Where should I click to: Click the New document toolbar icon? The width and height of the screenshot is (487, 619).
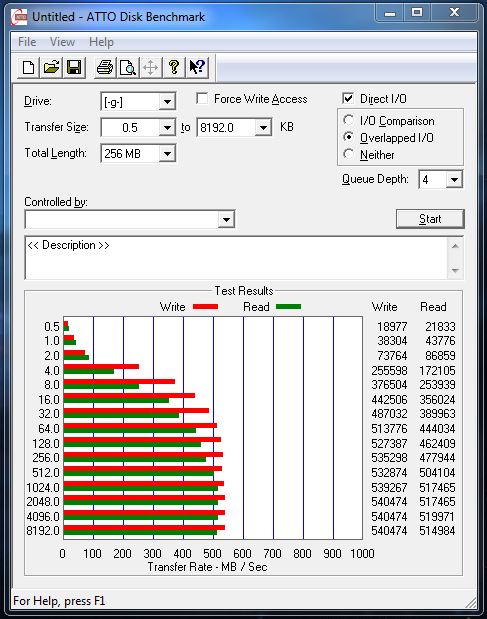pos(28,68)
